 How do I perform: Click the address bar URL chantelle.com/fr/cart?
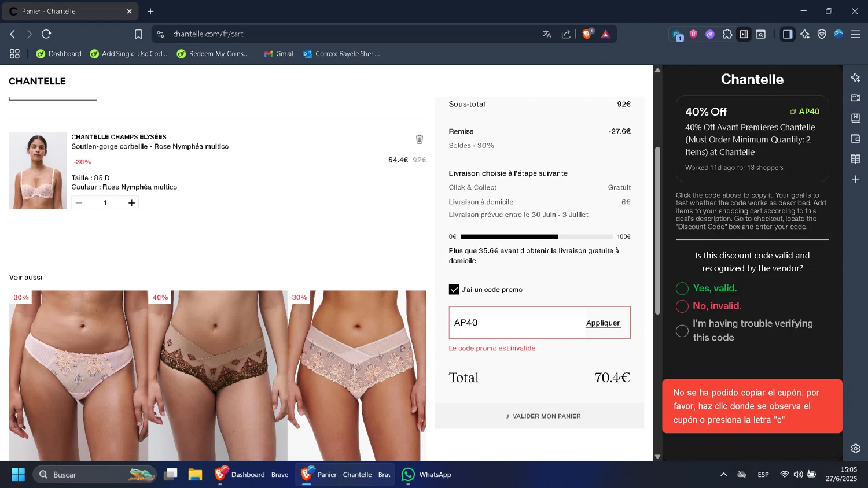[x=208, y=34]
